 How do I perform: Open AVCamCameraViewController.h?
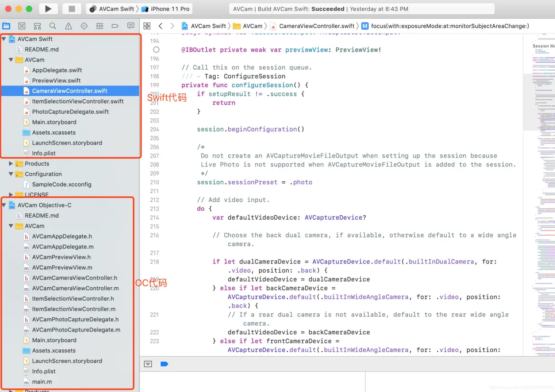(x=74, y=278)
